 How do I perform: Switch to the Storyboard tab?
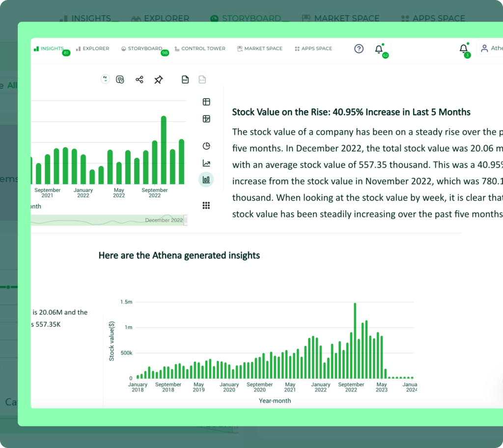(x=142, y=49)
